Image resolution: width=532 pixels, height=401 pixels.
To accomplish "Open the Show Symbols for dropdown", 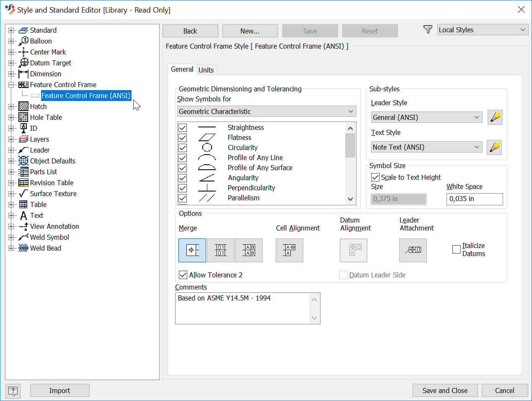I will click(x=266, y=111).
